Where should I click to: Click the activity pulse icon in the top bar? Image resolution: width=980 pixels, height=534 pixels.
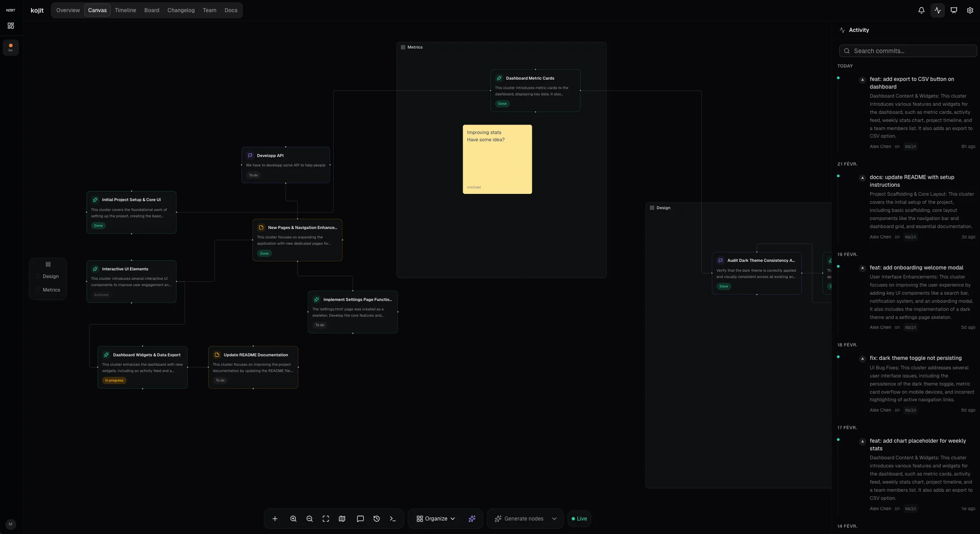[937, 10]
